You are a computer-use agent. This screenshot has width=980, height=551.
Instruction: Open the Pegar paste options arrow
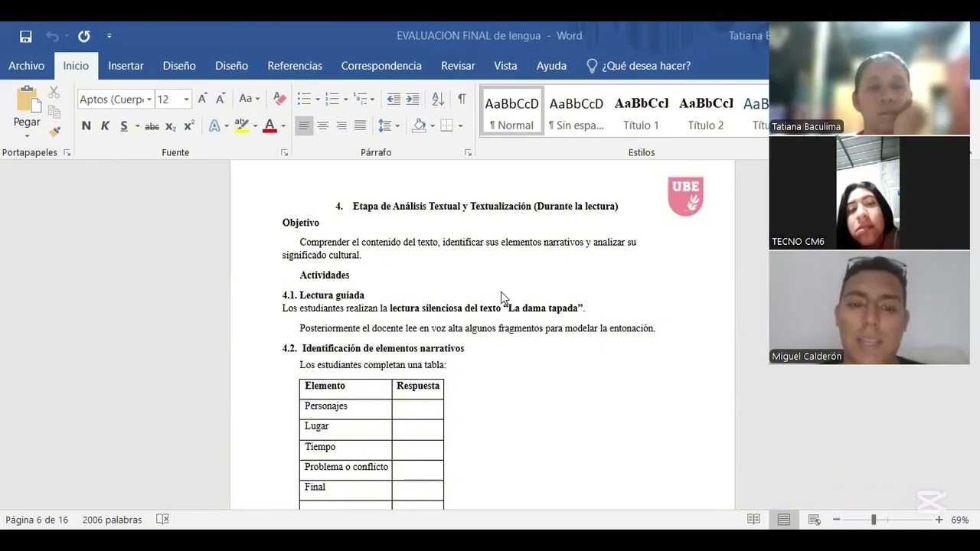(27, 135)
